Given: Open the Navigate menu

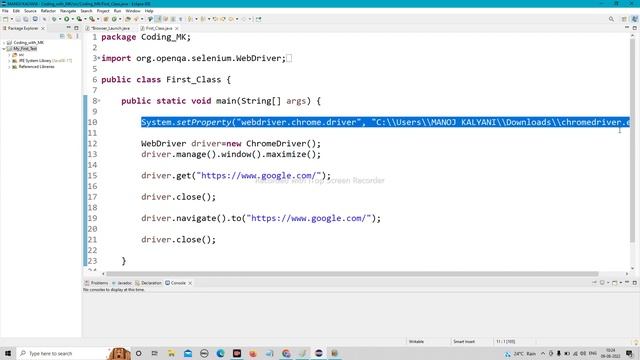Looking at the screenshot, I should [68, 11].
